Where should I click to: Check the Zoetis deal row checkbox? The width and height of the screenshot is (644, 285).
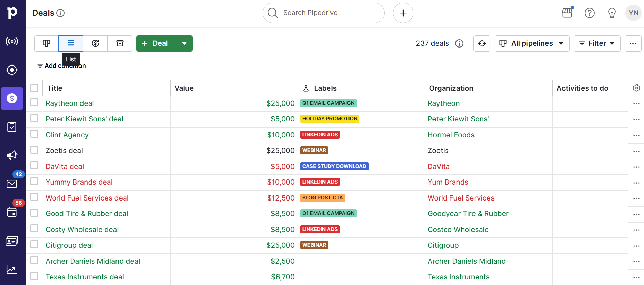click(34, 150)
